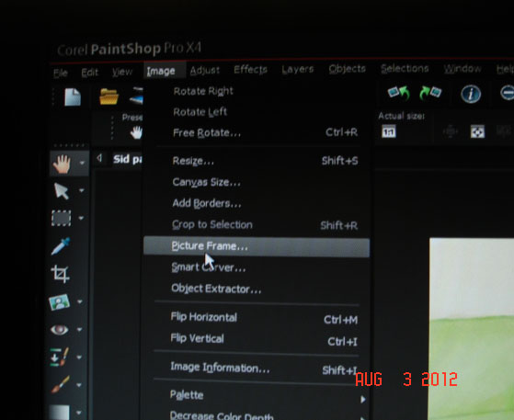Click the New file icon

(x=73, y=97)
